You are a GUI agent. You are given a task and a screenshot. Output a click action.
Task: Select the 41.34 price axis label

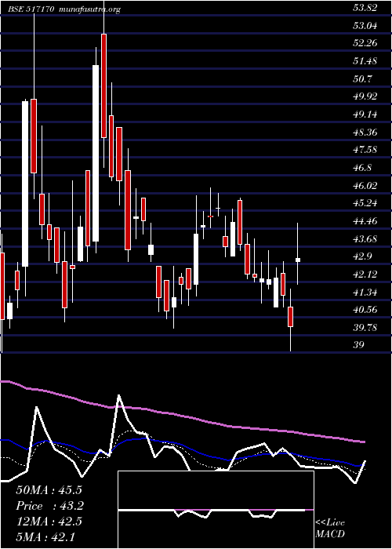click(x=365, y=293)
